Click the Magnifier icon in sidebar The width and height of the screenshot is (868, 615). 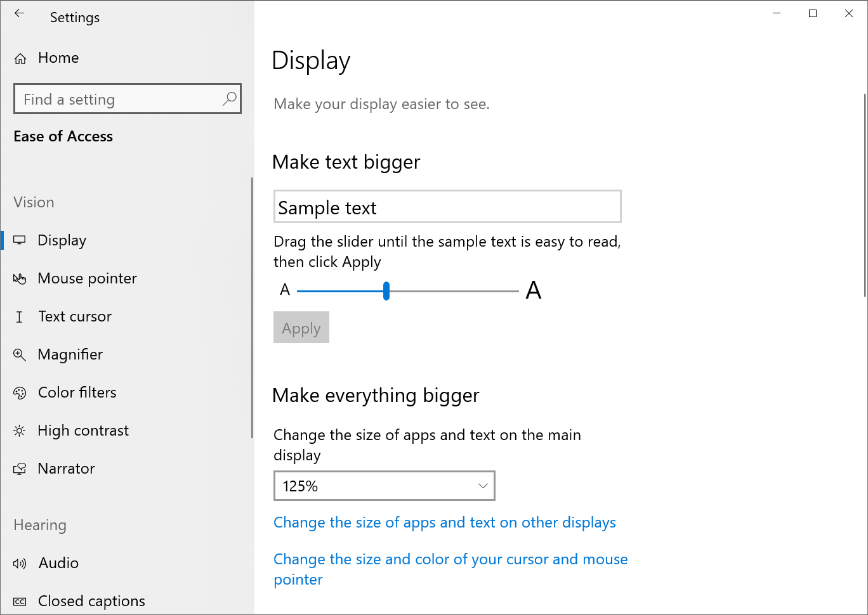pyautogui.click(x=20, y=355)
